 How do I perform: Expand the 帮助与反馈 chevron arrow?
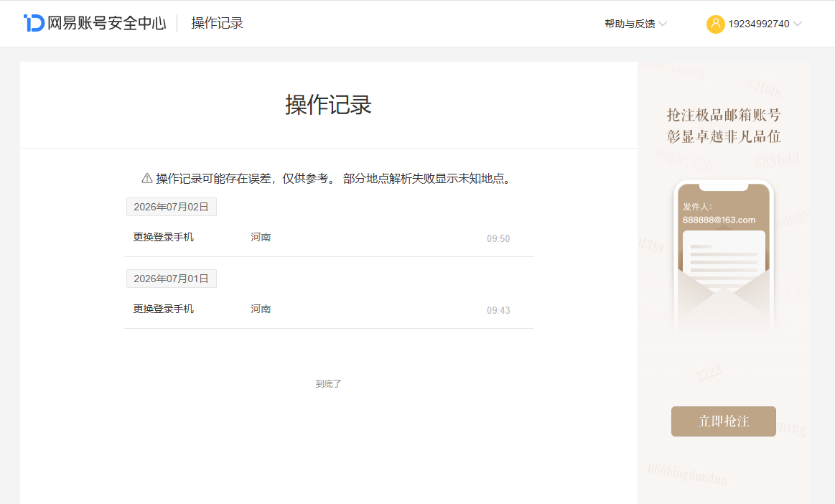[663, 24]
